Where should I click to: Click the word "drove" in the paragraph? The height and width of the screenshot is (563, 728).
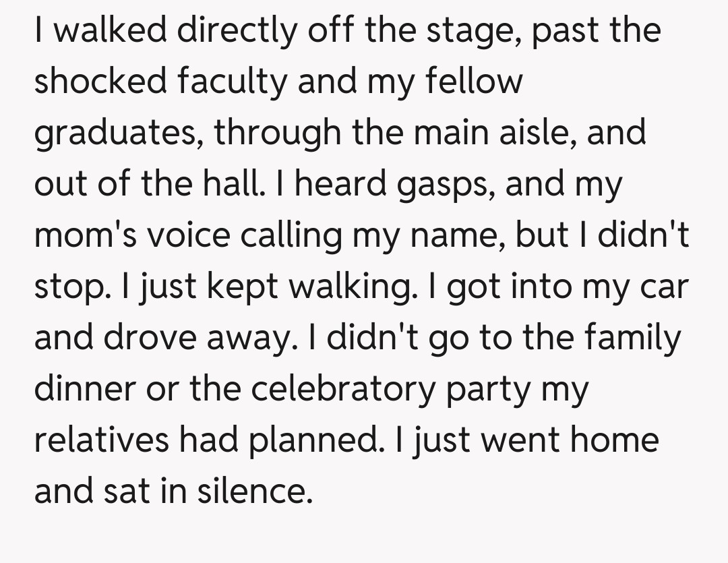[x=142, y=338]
